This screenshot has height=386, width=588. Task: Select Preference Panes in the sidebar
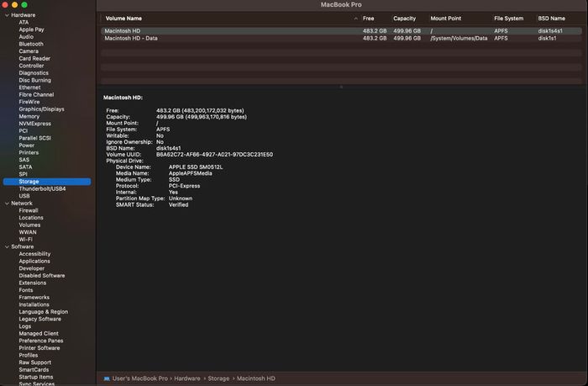41,341
